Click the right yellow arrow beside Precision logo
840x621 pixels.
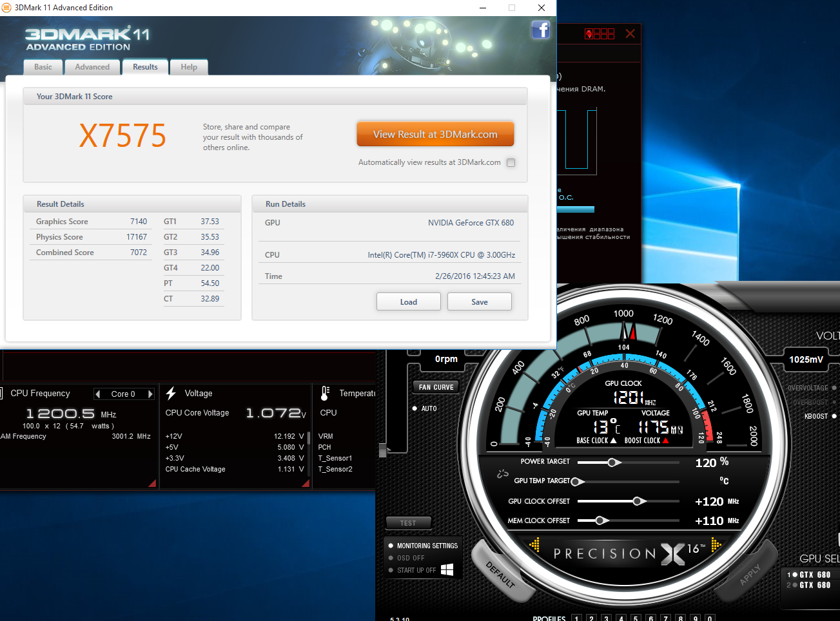(716, 545)
